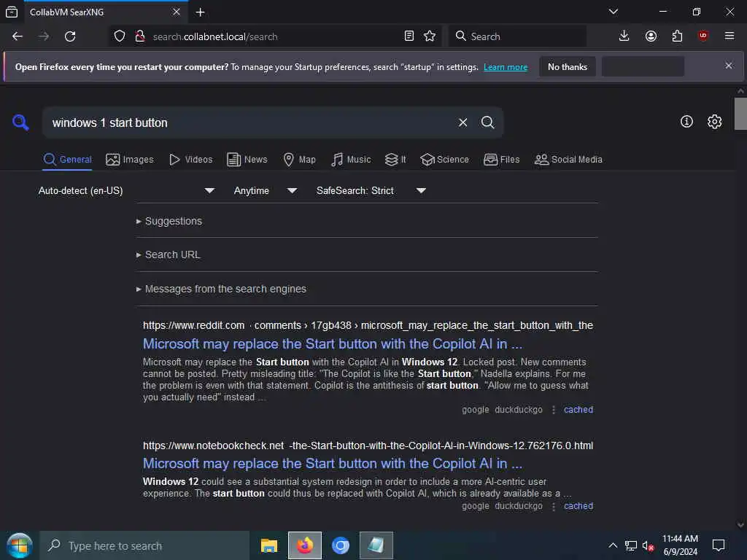
Task: Open the SafeSearch: Strict dropdown
Action: point(371,190)
